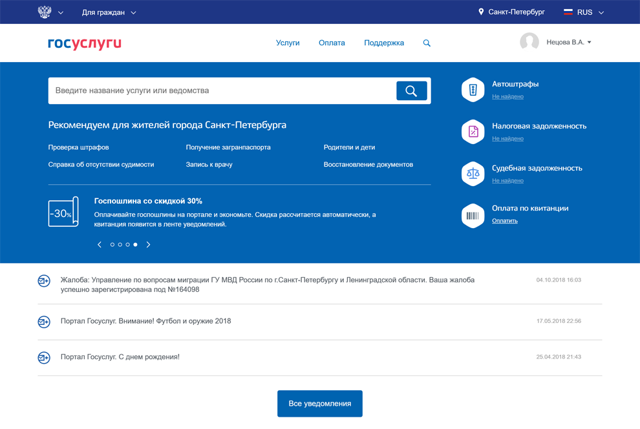Open the Налоговая задолженность title
The image size is (640, 429).
pyautogui.click(x=539, y=126)
